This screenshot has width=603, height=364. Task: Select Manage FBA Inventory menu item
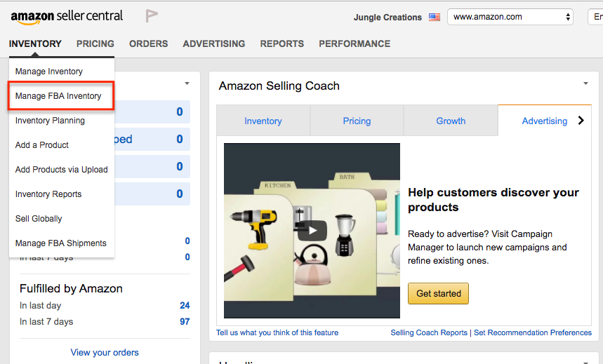click(58, 96)
